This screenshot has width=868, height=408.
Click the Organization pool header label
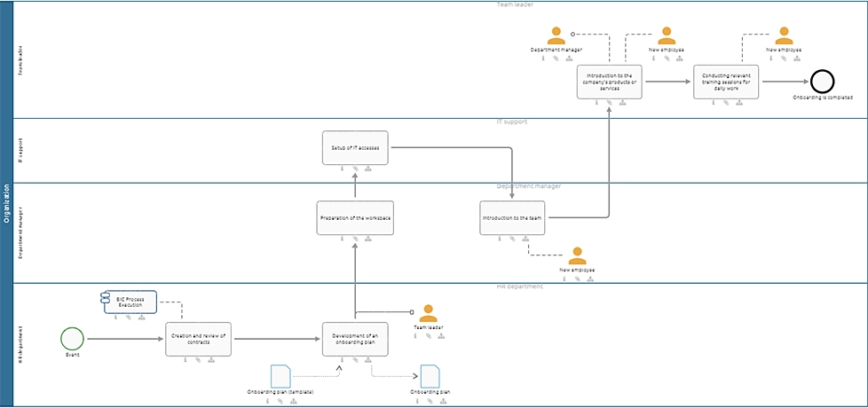(x=6, y=204)
